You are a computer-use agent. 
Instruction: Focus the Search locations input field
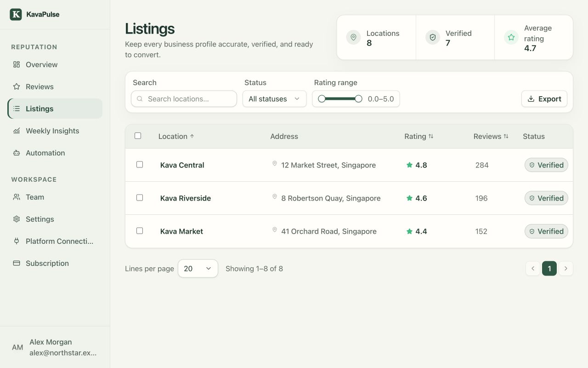click(x=184, y=99)
